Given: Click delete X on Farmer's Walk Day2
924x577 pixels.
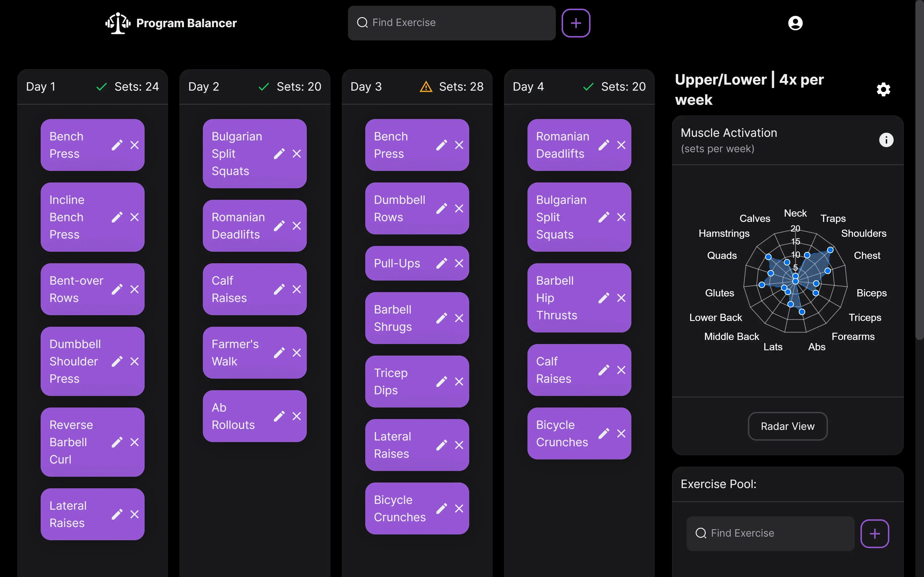Looking at the screenshot, I should point(297,352).
